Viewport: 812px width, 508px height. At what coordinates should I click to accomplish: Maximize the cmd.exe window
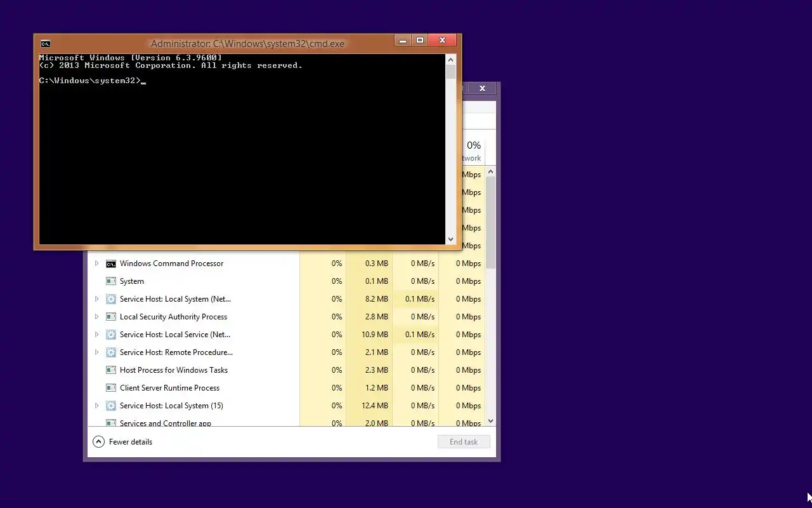pos(420,41)
